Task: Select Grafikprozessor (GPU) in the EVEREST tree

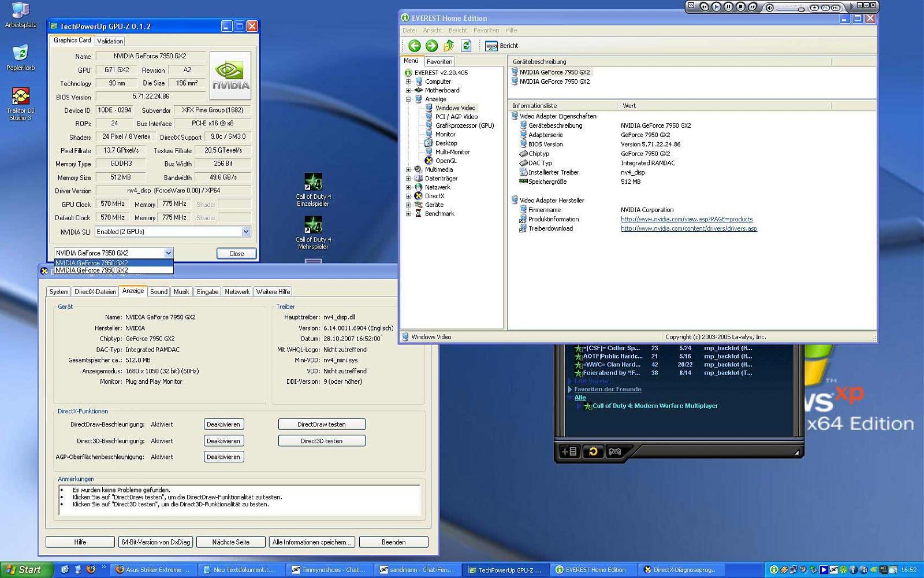Action: click(x=464, y=125)
